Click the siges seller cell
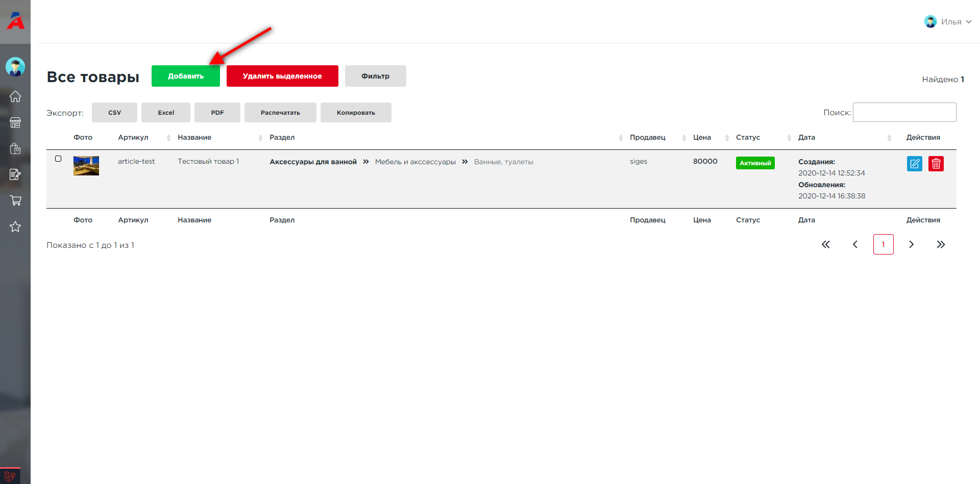 [x=639, y=161]
